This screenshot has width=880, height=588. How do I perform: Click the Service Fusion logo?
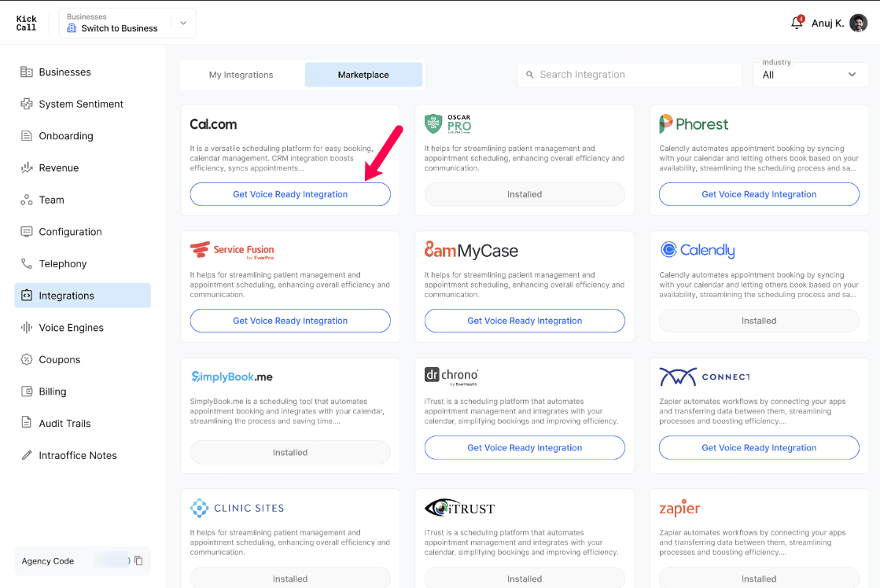coord(232,250)
